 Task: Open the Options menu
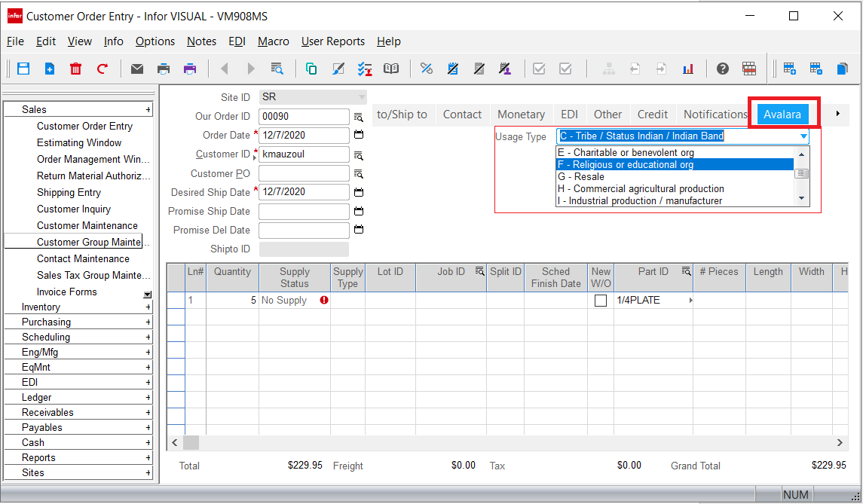(155, 41)
